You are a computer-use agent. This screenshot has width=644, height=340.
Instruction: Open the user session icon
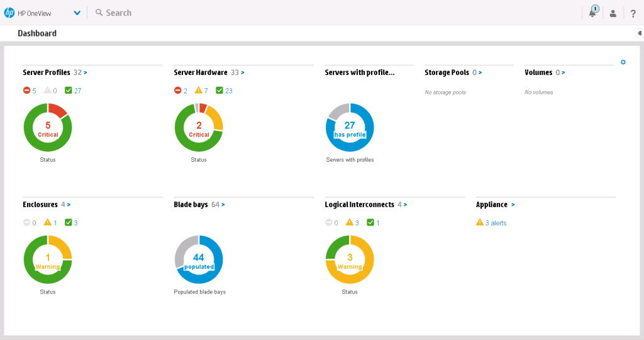coord(613,13)
